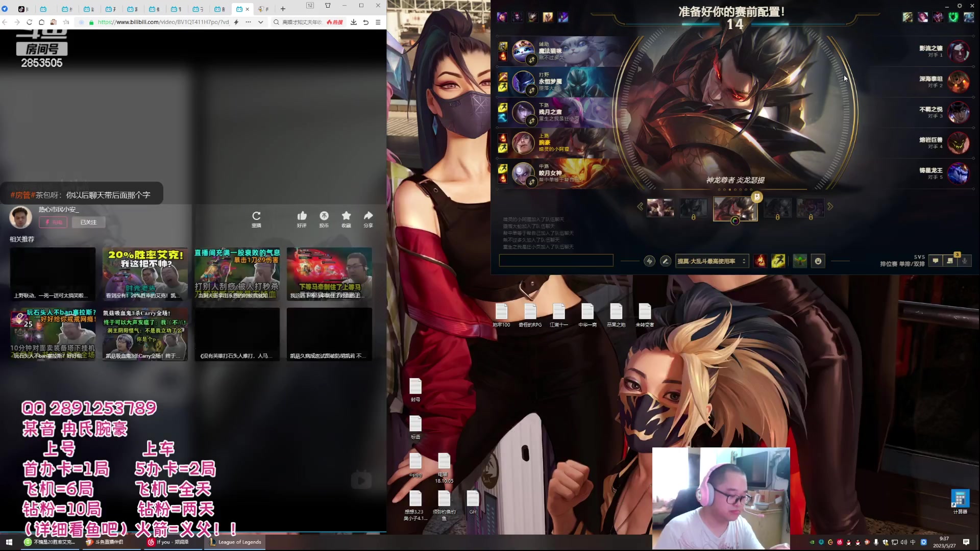Open recommended video '凯隐吸血鬼3杀Carry全场'

click(145, 334)
